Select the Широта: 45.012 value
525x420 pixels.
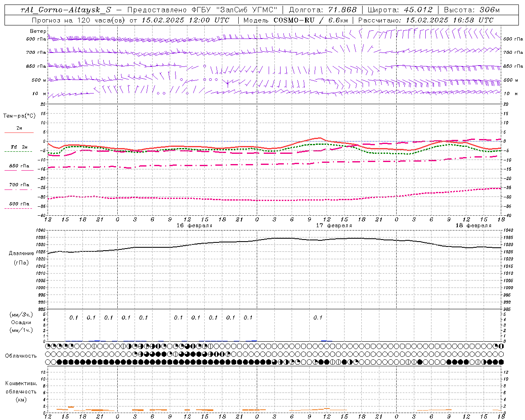[x=400, y=10]
